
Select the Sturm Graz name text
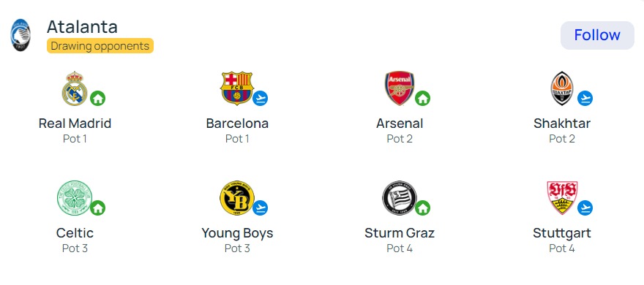[400, 233]
